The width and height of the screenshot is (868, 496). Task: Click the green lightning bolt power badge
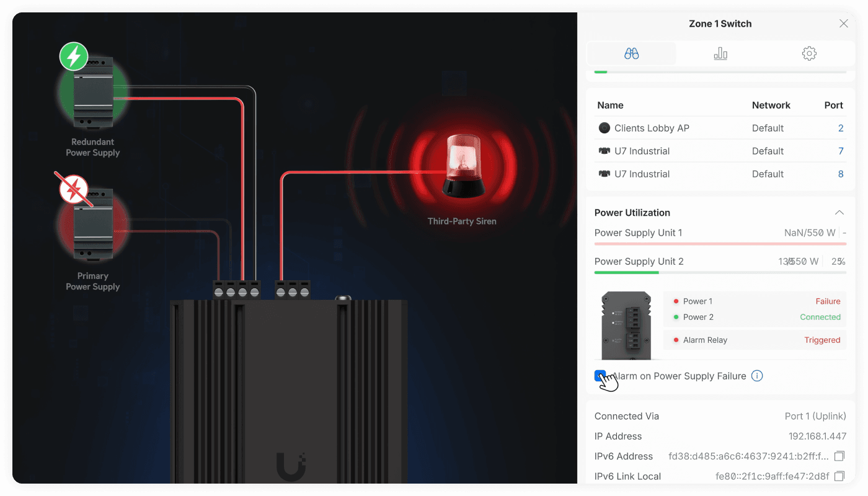pos(74,56)
